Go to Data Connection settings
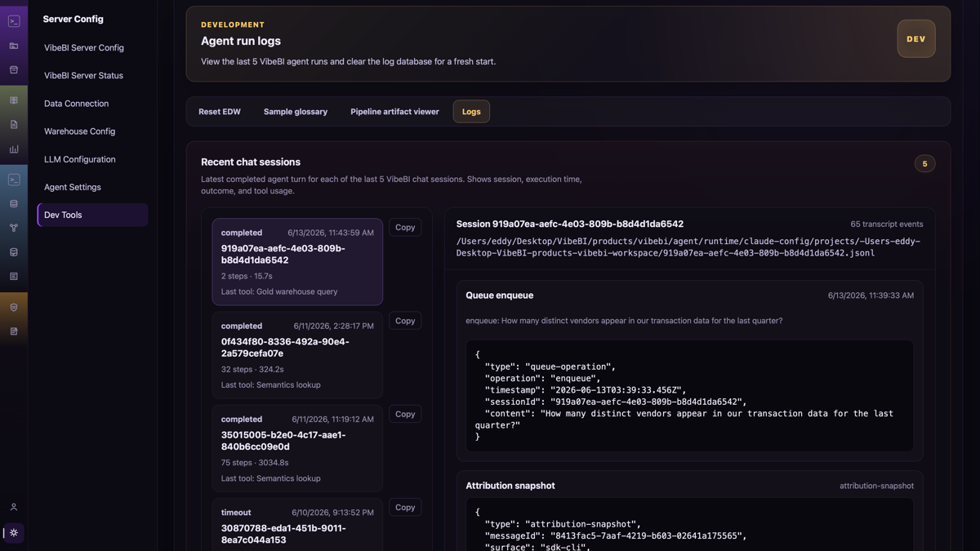Image resolution: width=980 pixels, height=551 pixels. 92,104
